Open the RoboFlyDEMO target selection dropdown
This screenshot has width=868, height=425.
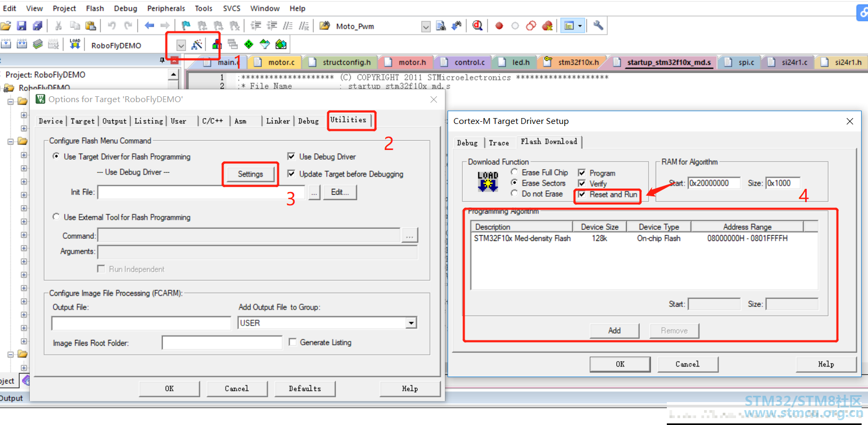pos(181,45)
